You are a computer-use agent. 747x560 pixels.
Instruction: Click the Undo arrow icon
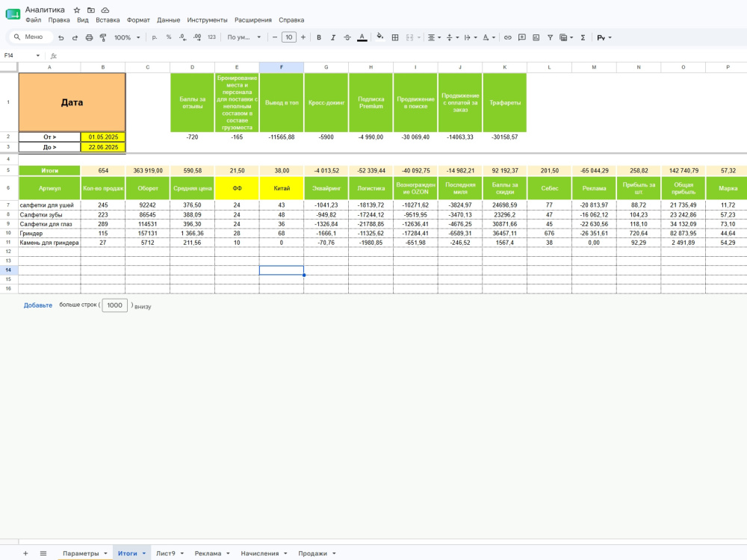tap(61, 37)
